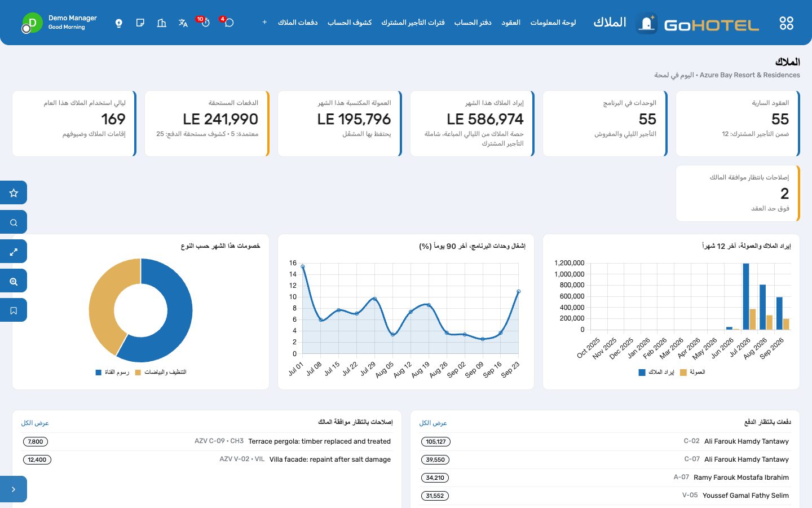Toggle رسوم القناة legend in donut chart
This screenshot has width=812, height=508.
coord(112,373)
